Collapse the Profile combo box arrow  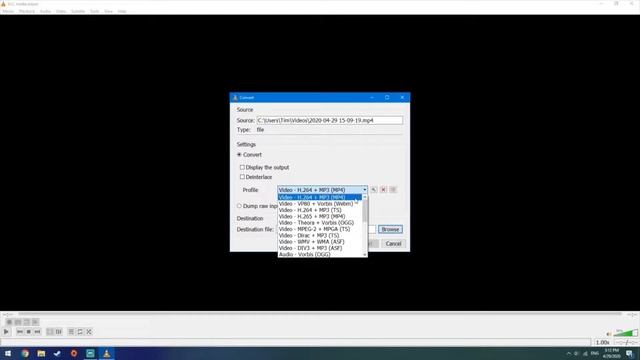364,190
